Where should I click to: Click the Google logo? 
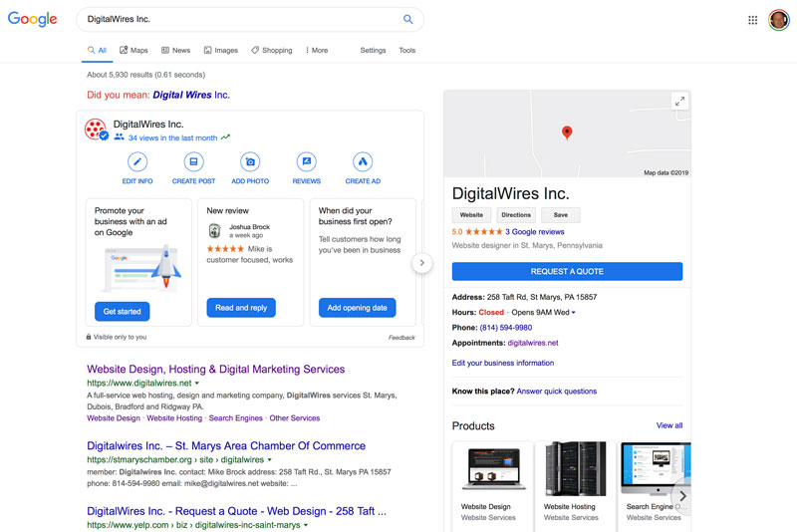(32, 19)
